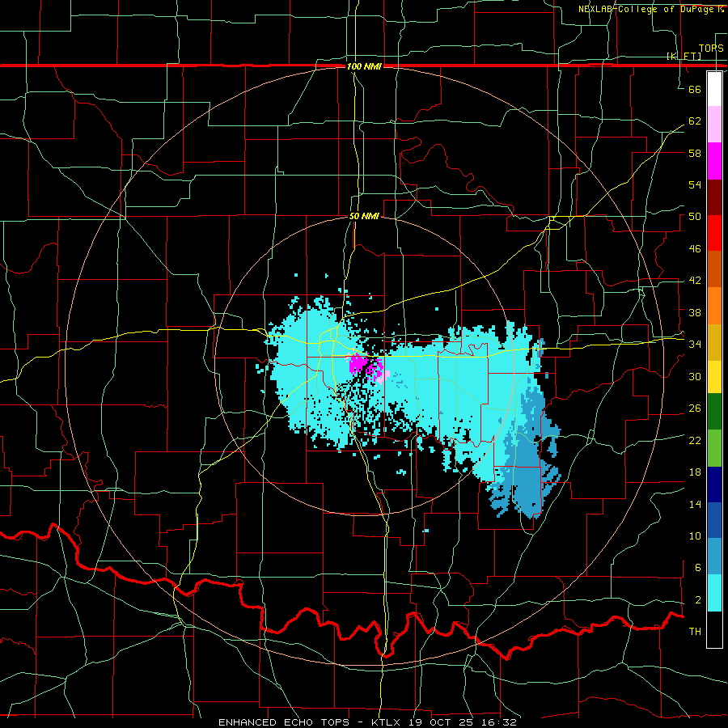Viewport: 728px width, 728px height.
Task: Click the legend value "10"
Action: [x=695, y=535]
